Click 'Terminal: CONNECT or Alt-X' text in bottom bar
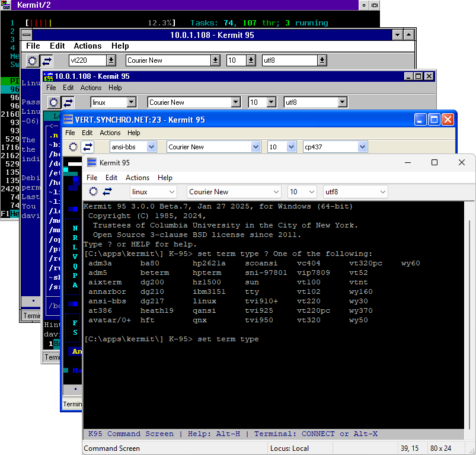The image size is (476, 455). tap(316, 434)
